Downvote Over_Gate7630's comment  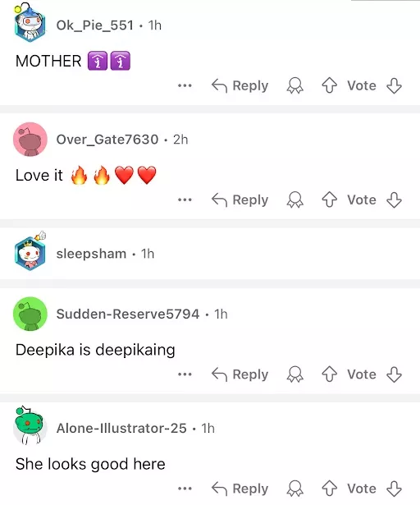[x=394, y=200]
